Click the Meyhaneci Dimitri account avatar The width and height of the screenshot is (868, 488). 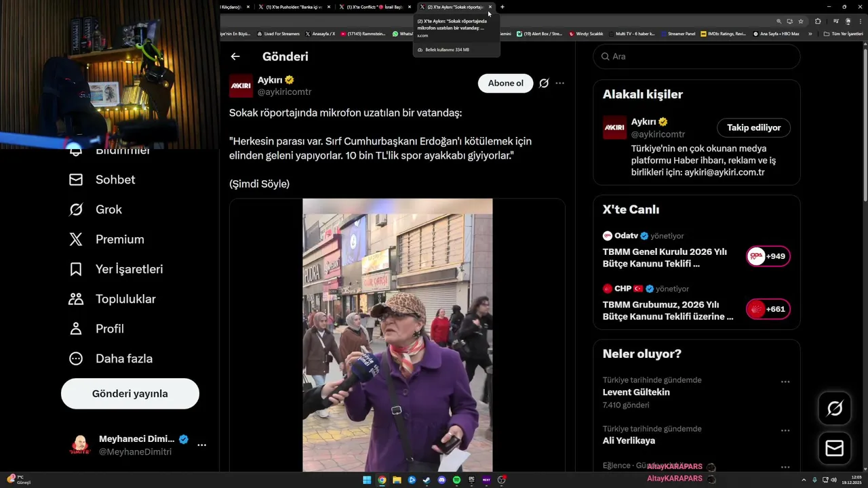point(80,445)
